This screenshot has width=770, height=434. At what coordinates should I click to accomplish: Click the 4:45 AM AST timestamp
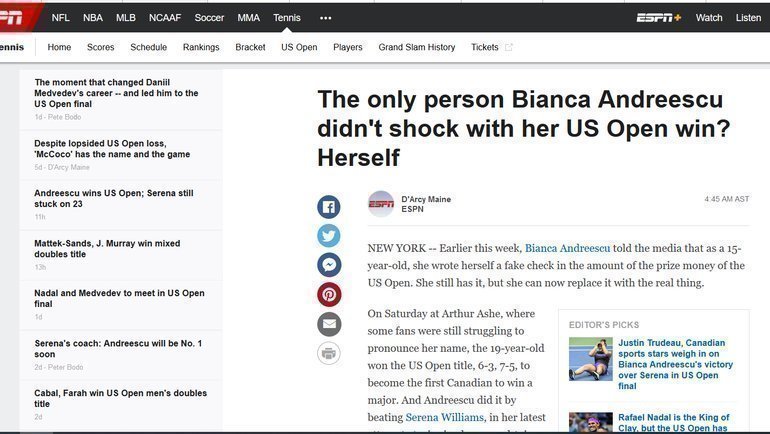click(727, 199)
